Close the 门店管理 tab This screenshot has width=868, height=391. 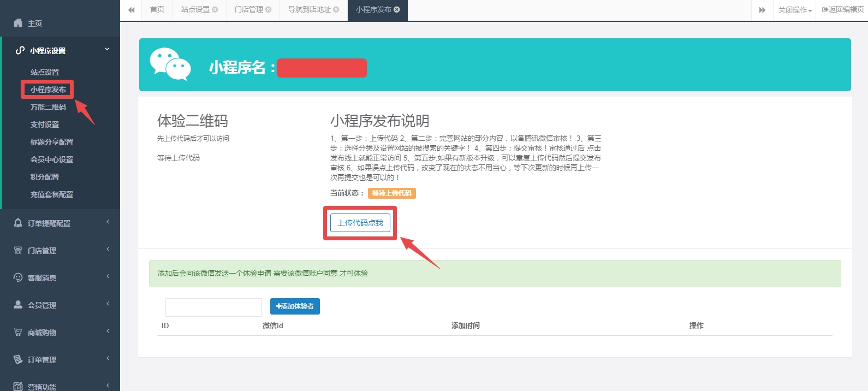tap(269, 9)
